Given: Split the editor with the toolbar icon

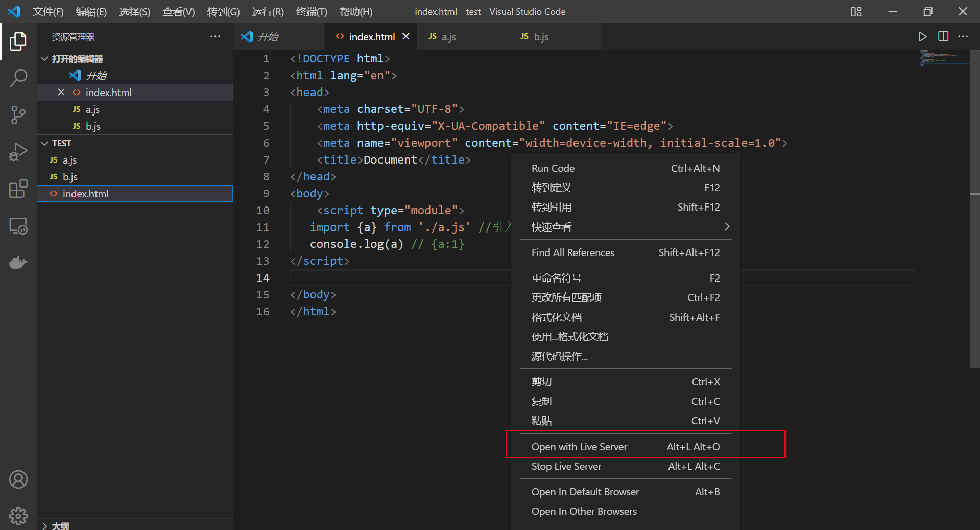Looking at the screenshot, I should pos(942,36).
